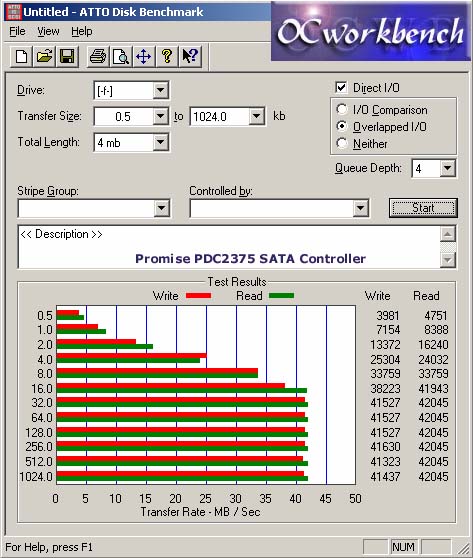
Task: Open Print Preview magnifier icon
Action: (121, 56)
